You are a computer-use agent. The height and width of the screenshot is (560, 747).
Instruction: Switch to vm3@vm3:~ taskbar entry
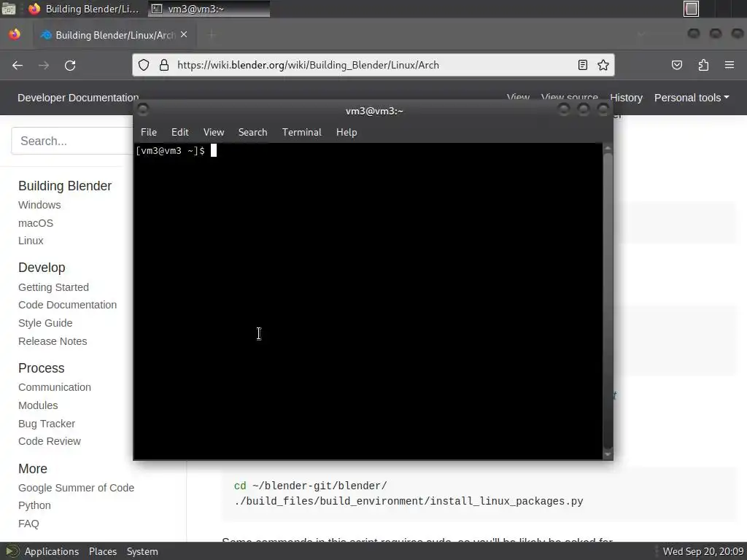(209, 9)
